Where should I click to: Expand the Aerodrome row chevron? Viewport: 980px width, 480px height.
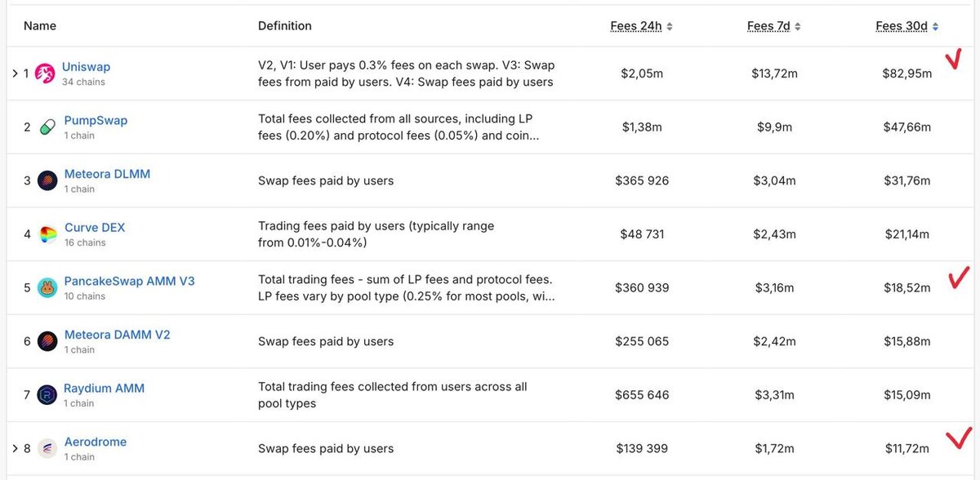tap(15, 448)
